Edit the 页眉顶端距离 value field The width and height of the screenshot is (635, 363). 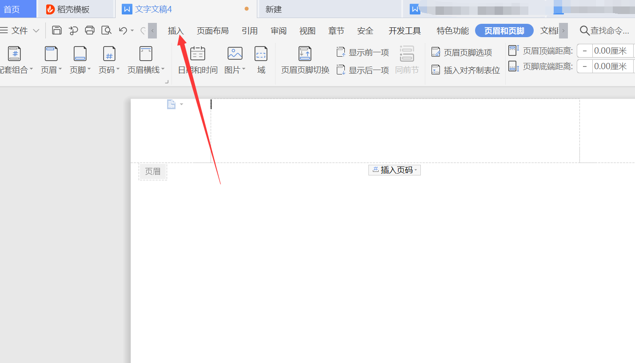[611, 51]
